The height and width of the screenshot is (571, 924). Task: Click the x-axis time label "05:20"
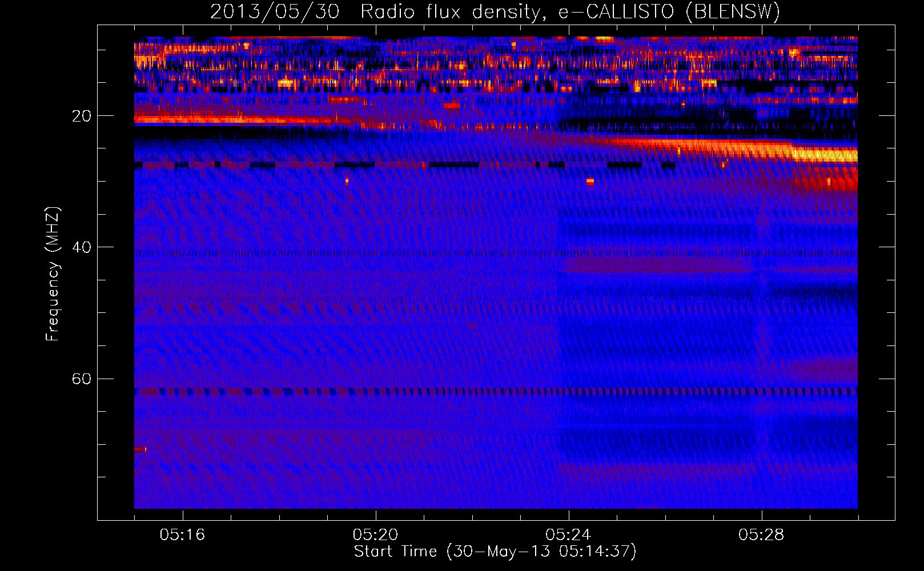(375, 534)
